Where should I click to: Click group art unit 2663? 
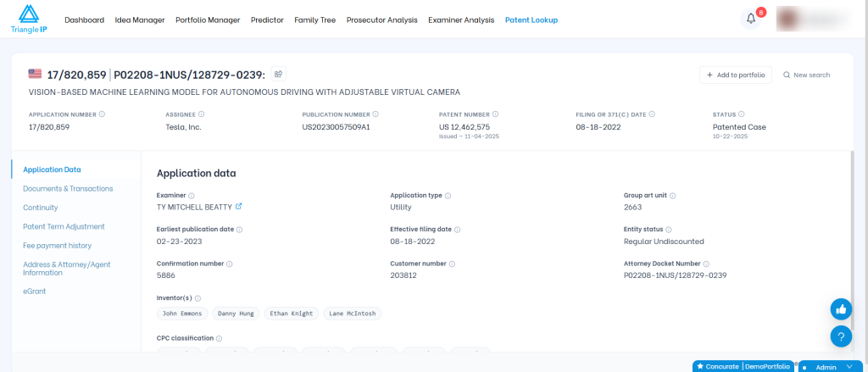click(632, 207)
